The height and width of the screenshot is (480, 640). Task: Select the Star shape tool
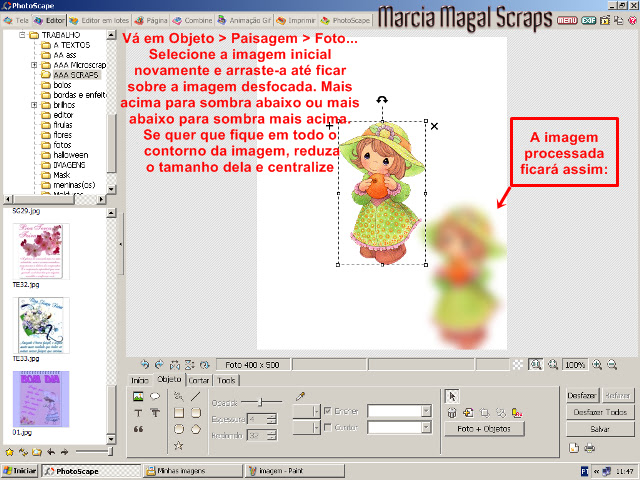178,445
